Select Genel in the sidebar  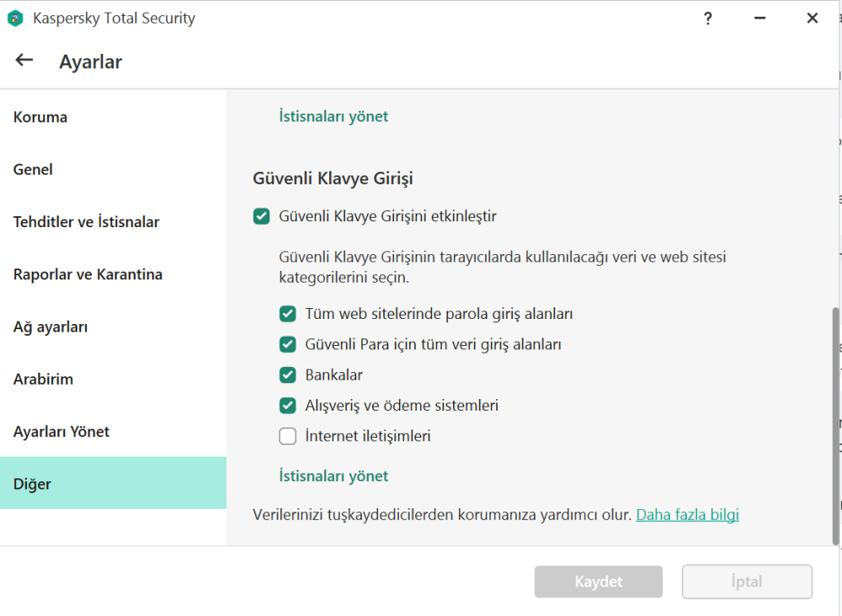coord(33,169)
